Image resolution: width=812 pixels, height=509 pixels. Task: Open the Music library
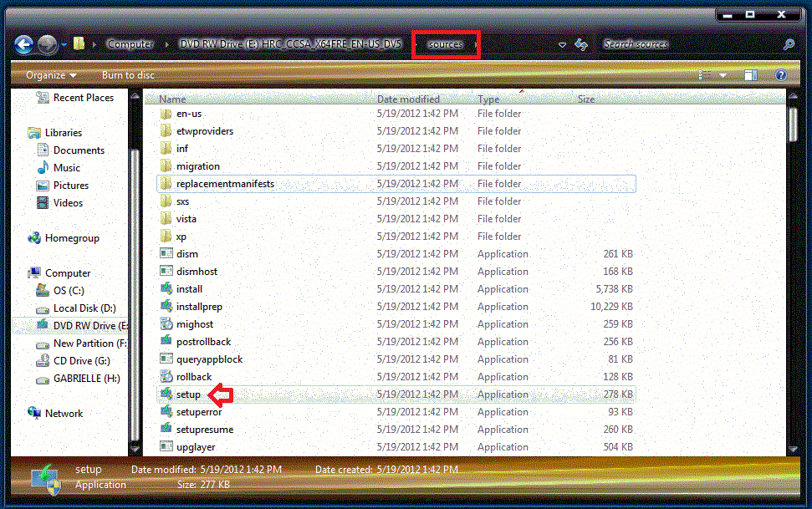pos(59,168)
